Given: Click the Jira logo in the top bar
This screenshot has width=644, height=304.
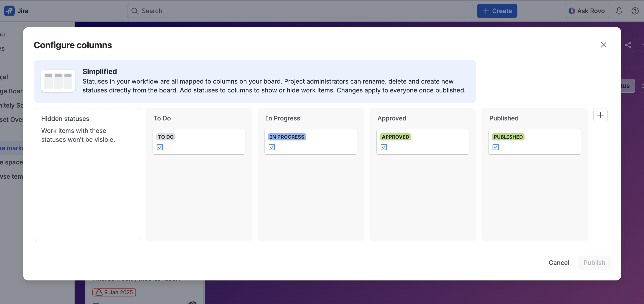Looking at the screenshot, I should (9, 11).
